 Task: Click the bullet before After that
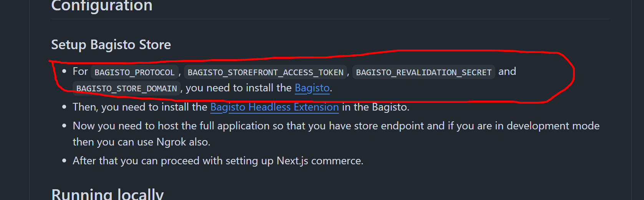point(64,160)
